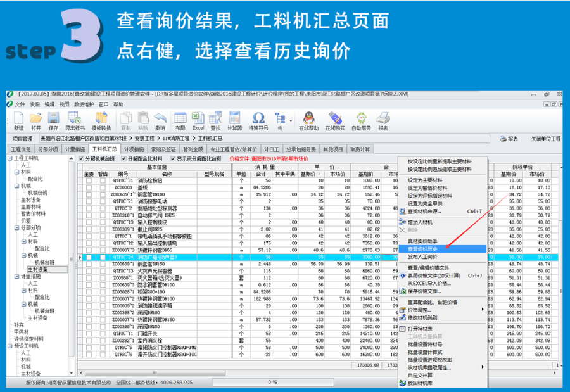
Task: Click the 导出标书 toolbar icon
Action: (75, 119)
